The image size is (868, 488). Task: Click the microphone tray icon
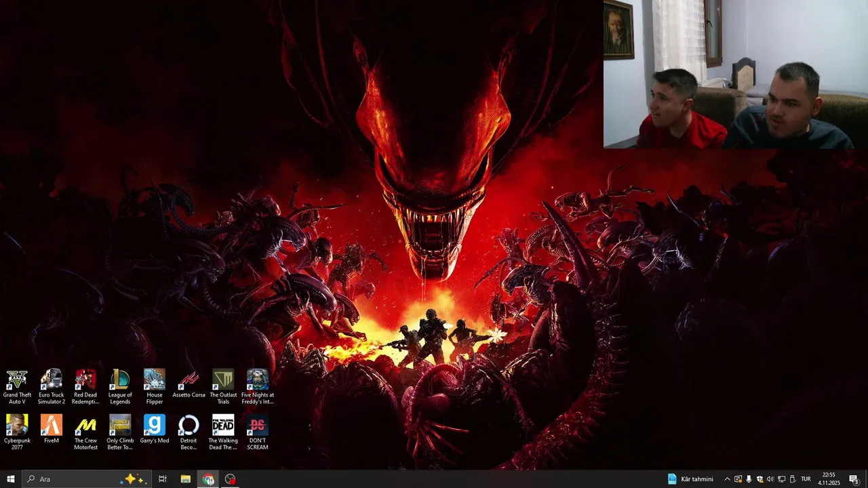tap(749, 479)
